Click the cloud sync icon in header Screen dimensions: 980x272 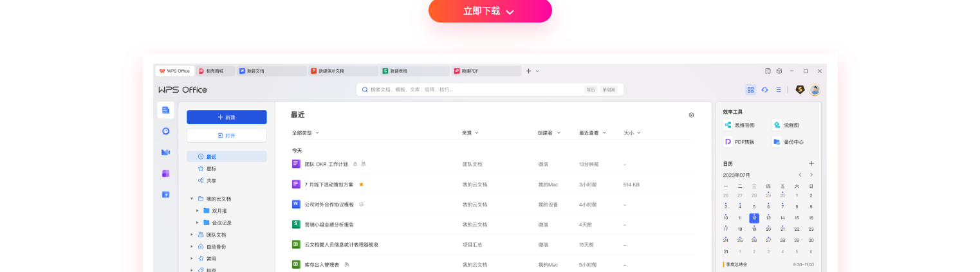(764, 89)
